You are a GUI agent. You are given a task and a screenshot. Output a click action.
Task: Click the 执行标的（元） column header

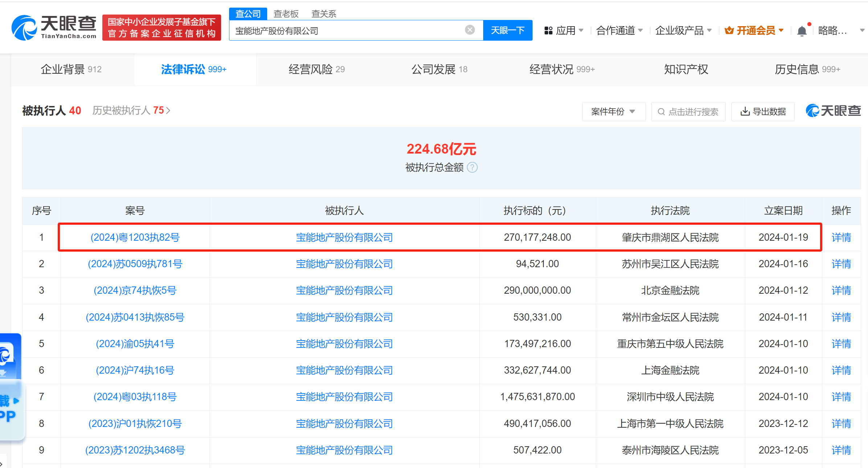point(537,211)
